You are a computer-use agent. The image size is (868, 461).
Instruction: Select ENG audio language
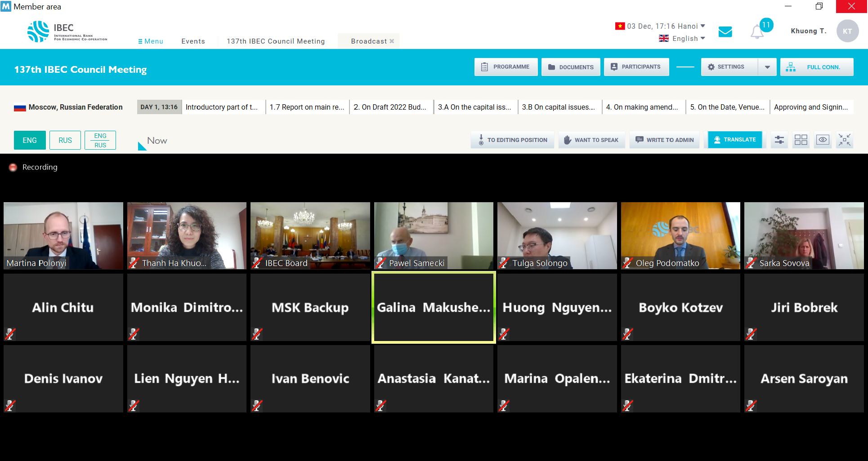[x=30, y=140]
